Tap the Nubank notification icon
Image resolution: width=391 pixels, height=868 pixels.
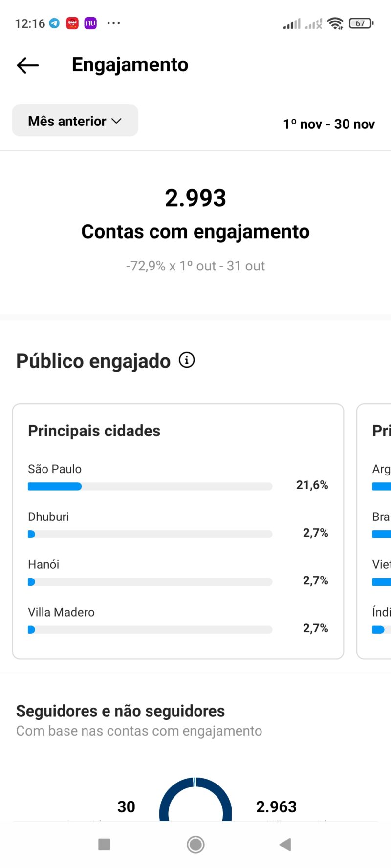(x=90, y=23)
